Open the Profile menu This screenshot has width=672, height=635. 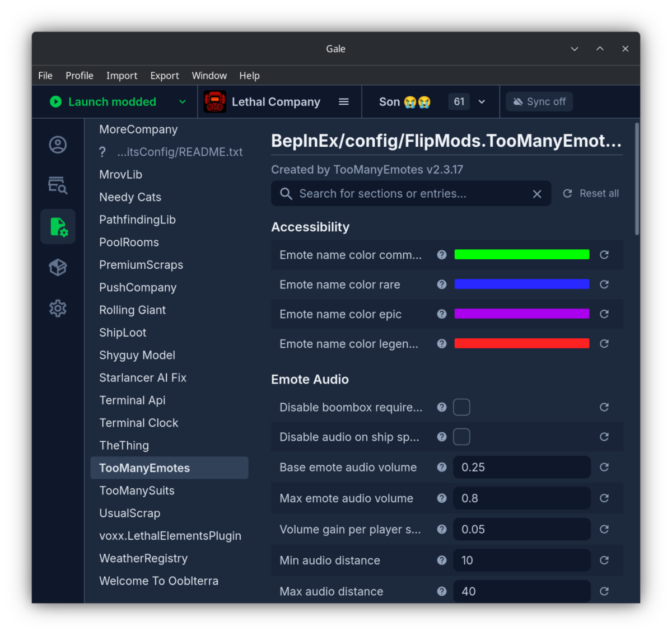(x=80, y=76)
